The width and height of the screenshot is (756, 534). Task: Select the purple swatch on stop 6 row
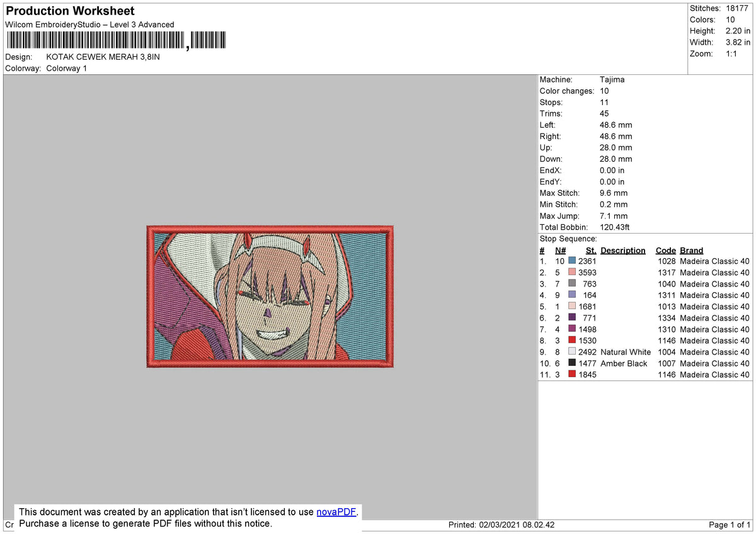(x=571, y=317)
